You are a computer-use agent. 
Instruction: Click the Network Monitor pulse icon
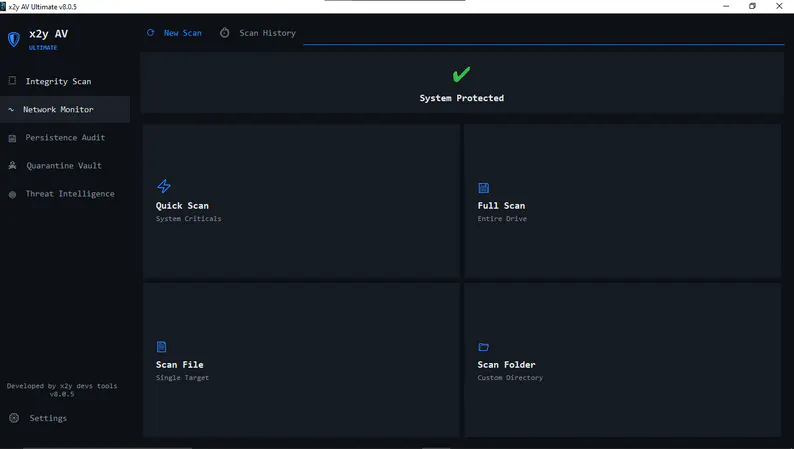tap(11, 109)
